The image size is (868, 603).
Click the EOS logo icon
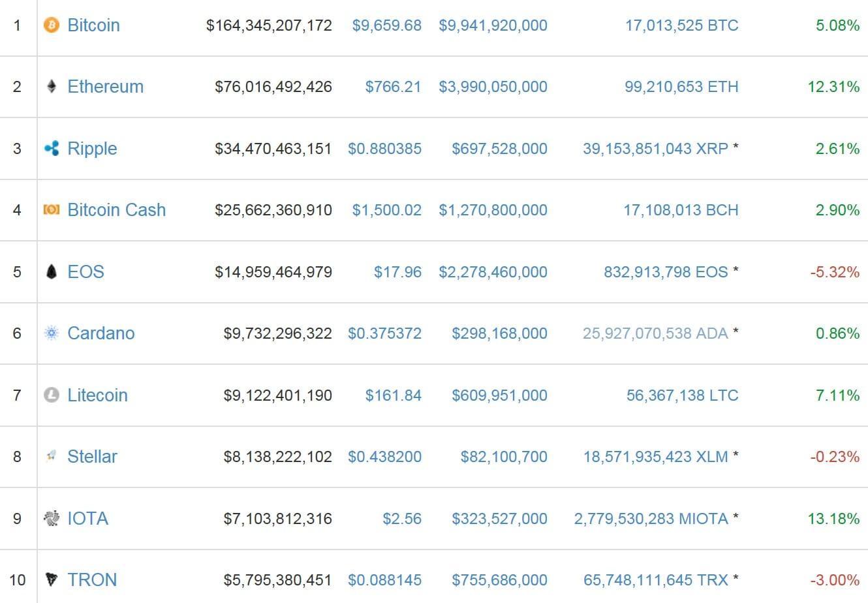51,272
